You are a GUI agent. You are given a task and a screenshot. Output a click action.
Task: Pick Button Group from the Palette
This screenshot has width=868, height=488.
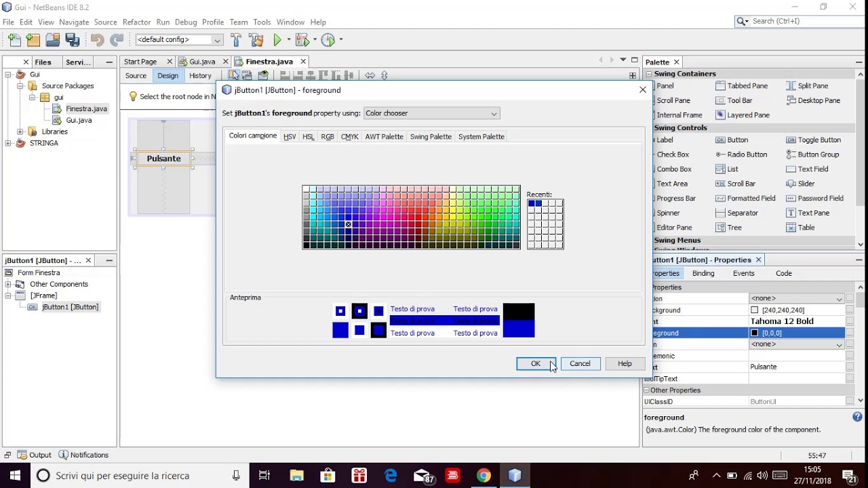point(812,155)
